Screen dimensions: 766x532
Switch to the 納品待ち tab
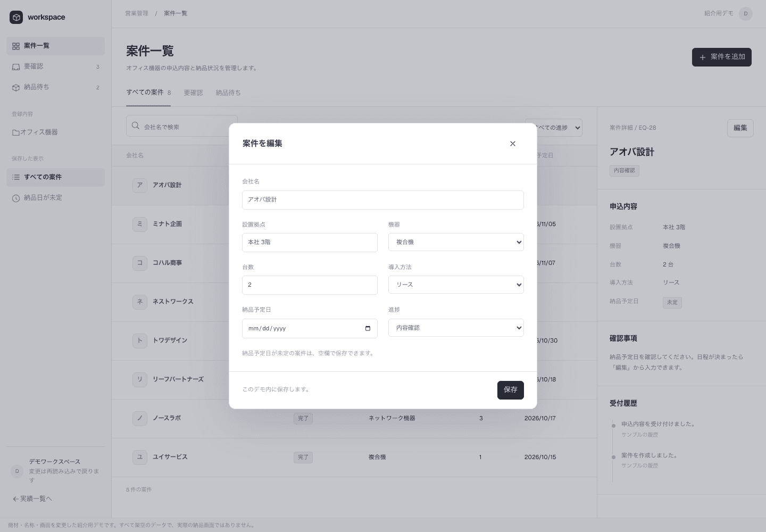(x=228, y=93)
